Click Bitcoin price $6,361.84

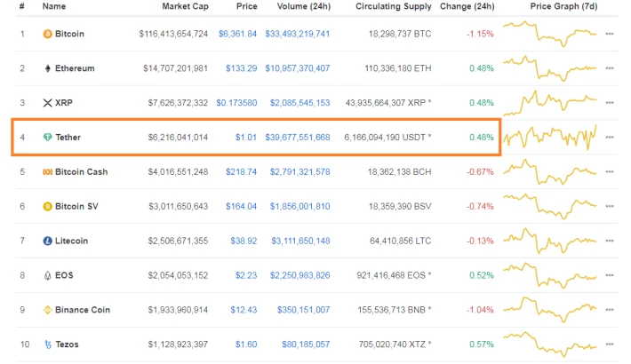[237, 34]
